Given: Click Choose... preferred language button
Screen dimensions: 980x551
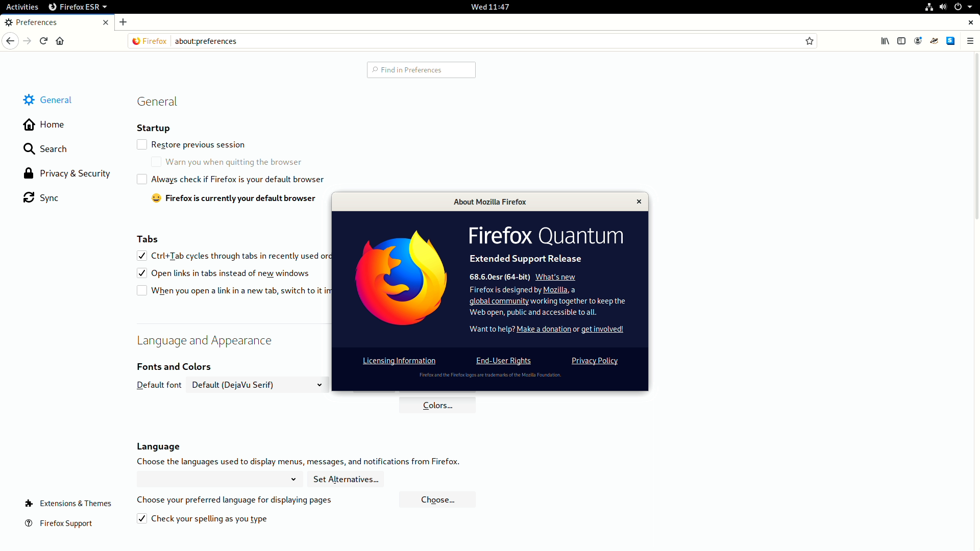Looking at the screenshot, I should pos(437,499).
